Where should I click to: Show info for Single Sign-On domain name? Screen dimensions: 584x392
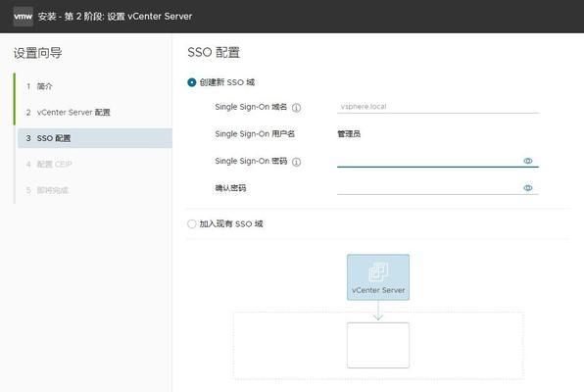click(x=296, y=108)
